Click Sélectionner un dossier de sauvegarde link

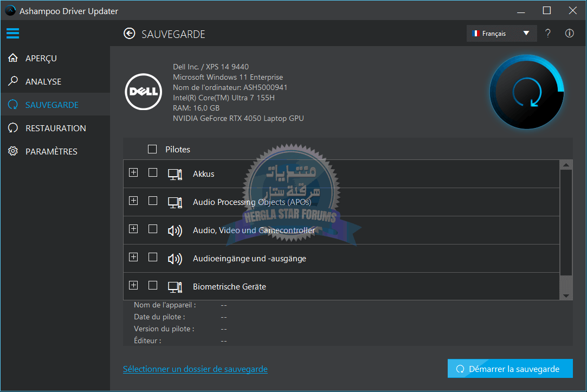click(195, 369)
